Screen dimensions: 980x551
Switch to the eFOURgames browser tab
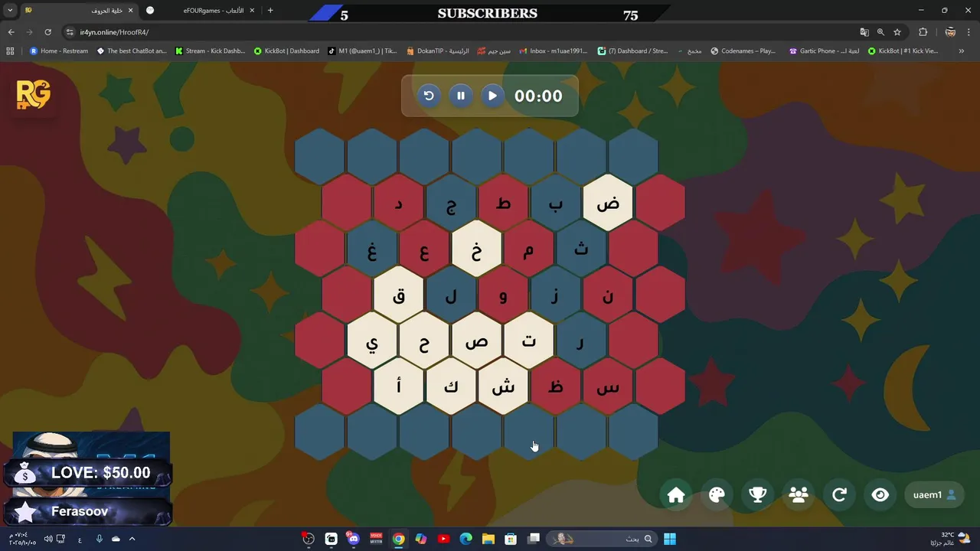[201, 11]
